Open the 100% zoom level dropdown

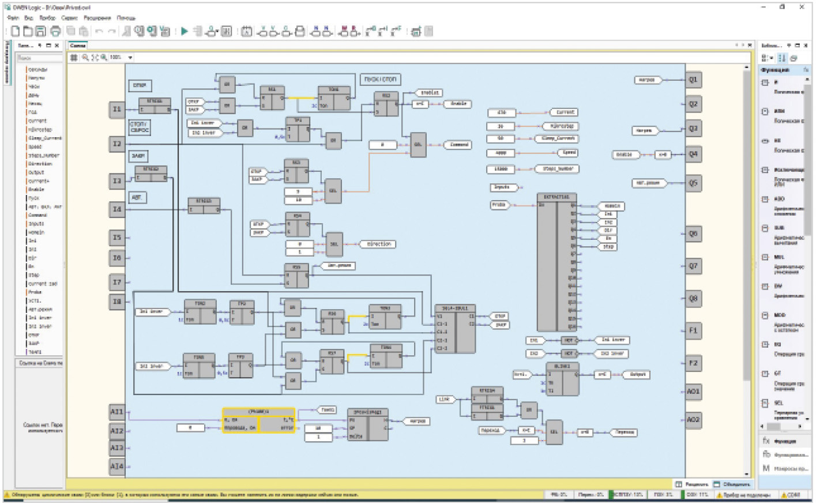pos(130,58)
